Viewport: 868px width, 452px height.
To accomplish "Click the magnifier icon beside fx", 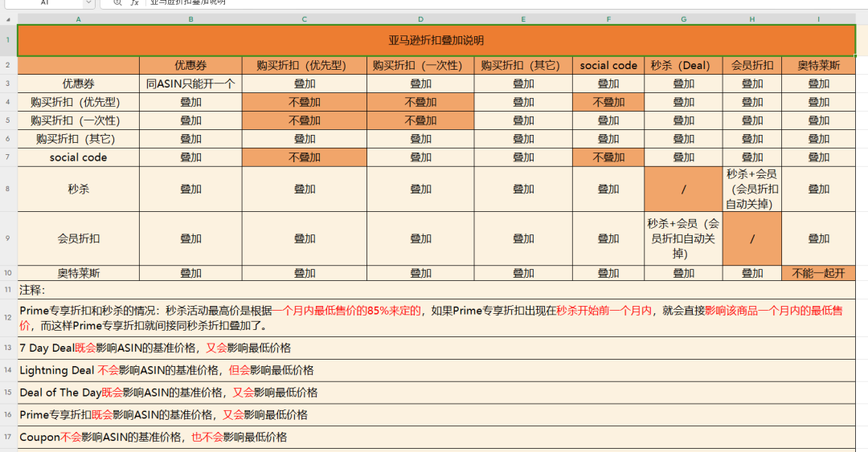I will 117,2.
